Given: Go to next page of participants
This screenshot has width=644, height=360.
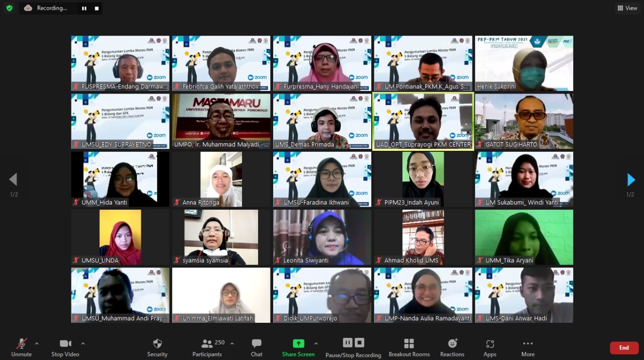Looking at the screenshot, I should (x=631, y=179).
